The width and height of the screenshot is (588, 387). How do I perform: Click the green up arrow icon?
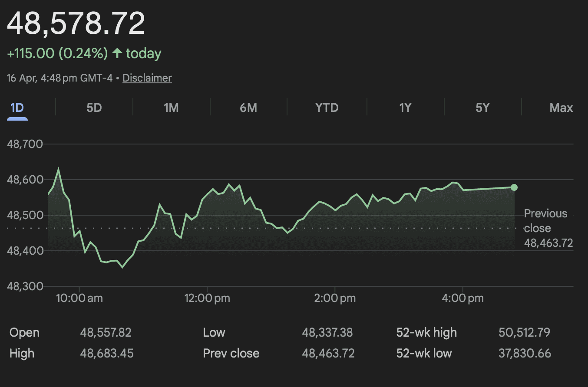[117, 53]
